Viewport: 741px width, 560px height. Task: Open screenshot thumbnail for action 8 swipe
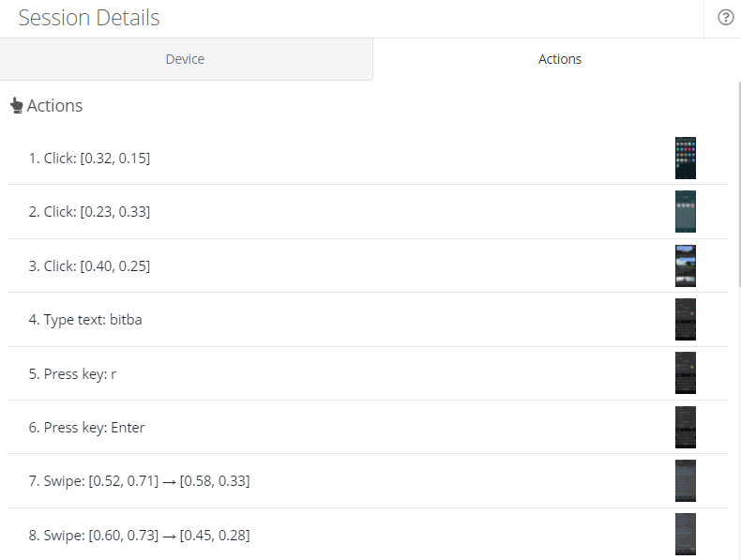[x=686, y=535]
